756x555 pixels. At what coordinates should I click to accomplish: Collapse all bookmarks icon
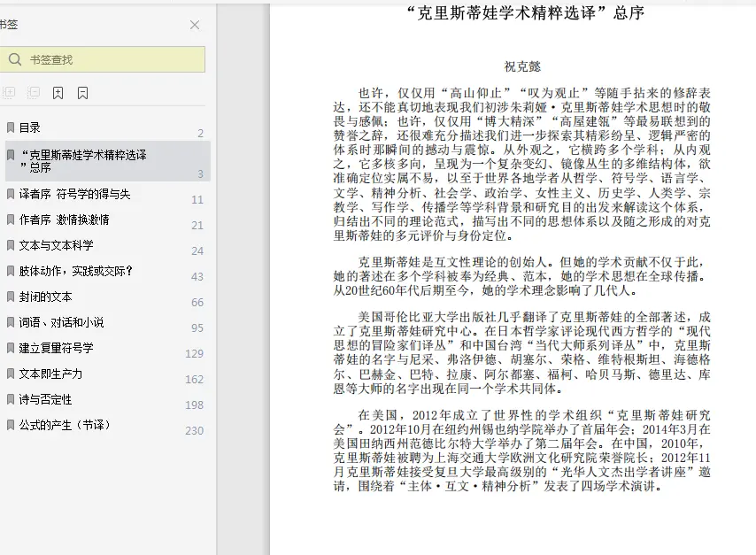34,92
